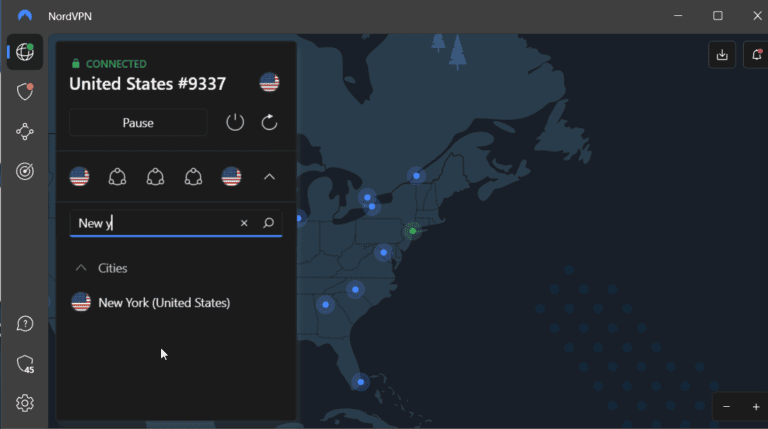Open Threat Protection shield in sidebar
The image size is (768, 429).
24,92
